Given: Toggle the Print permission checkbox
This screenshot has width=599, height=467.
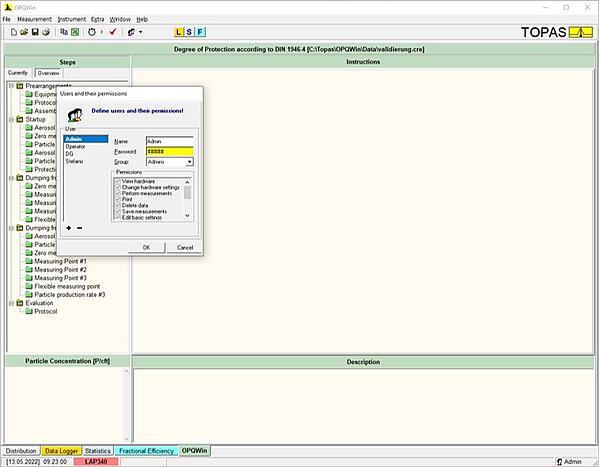Looking at the screenshot, I should click(118, 199).
